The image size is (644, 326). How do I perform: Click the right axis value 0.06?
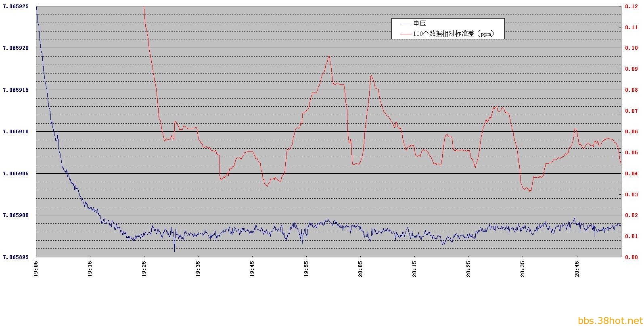(x=631, y=132)
